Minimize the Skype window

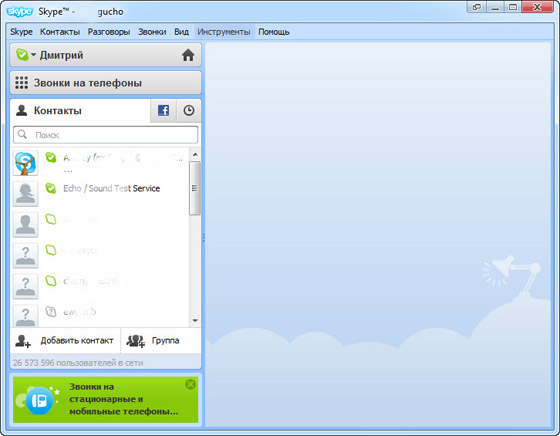495,7
